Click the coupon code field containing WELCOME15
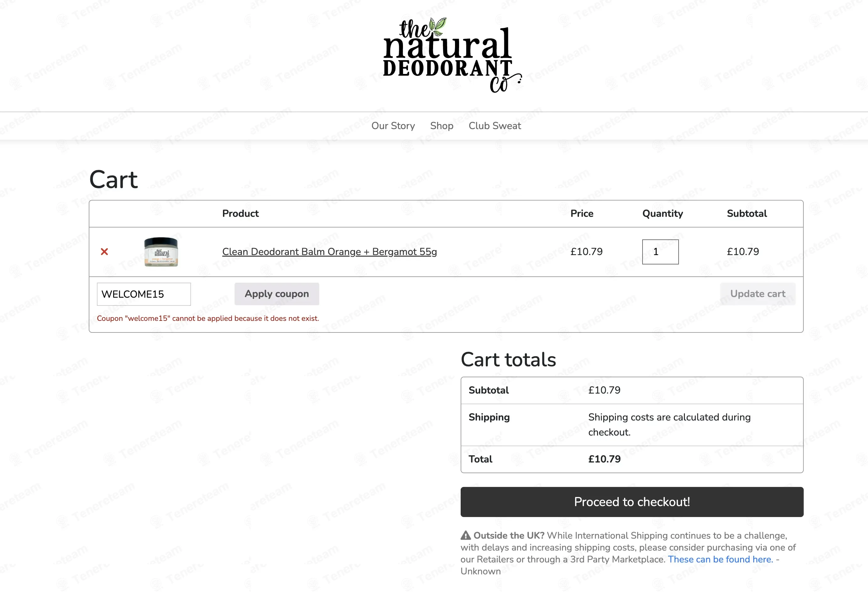This screenshot has width=868, height=601. pos(144,294)
